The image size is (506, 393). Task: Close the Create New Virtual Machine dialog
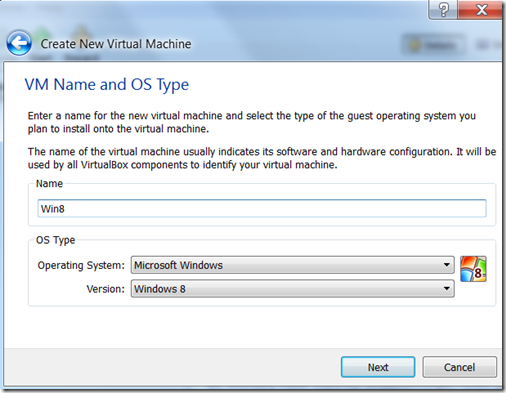pos(481,10)
